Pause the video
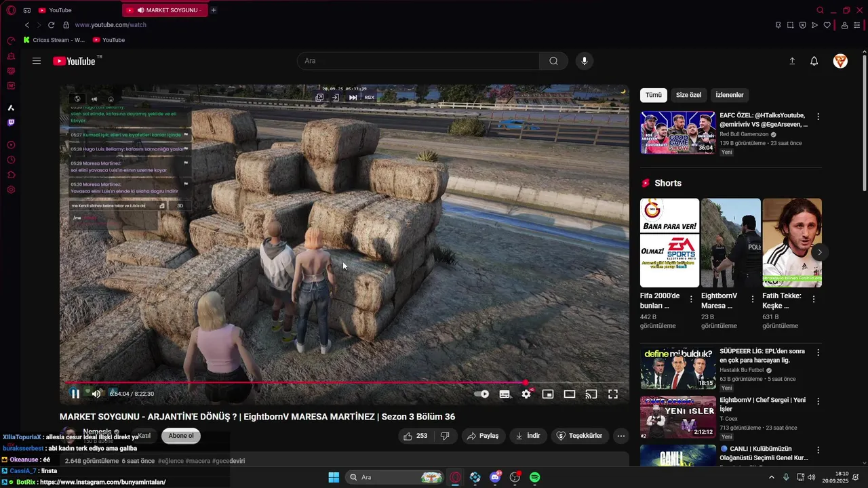Viewport: 868px width, 488px height. (x=75, y=394)
